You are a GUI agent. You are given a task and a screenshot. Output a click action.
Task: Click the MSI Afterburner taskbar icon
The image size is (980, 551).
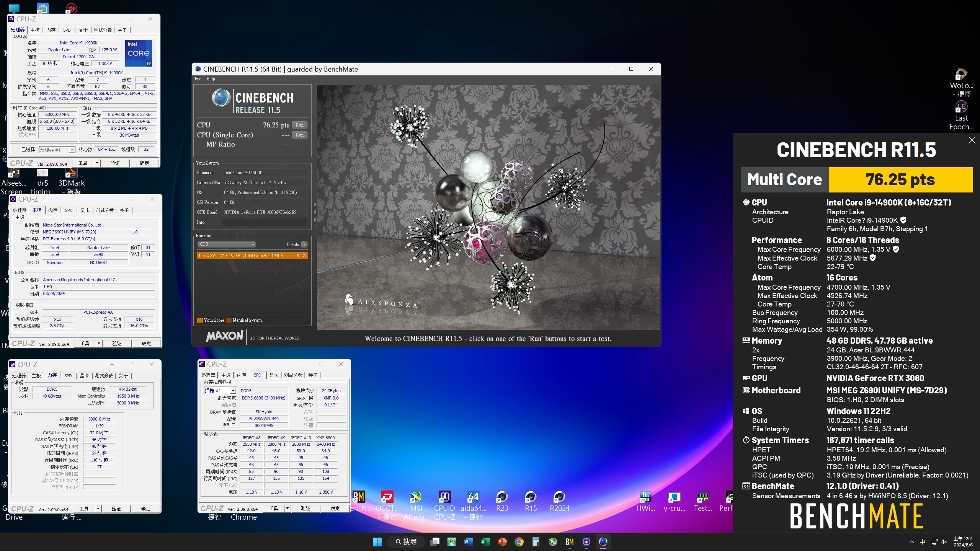click(x=552, y=542)
